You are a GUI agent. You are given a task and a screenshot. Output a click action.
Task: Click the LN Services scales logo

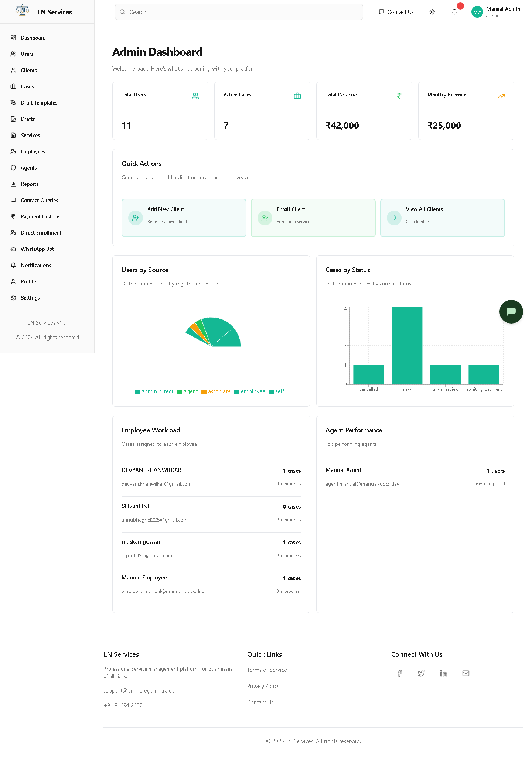pyautogui.click(x=22, y=10)
